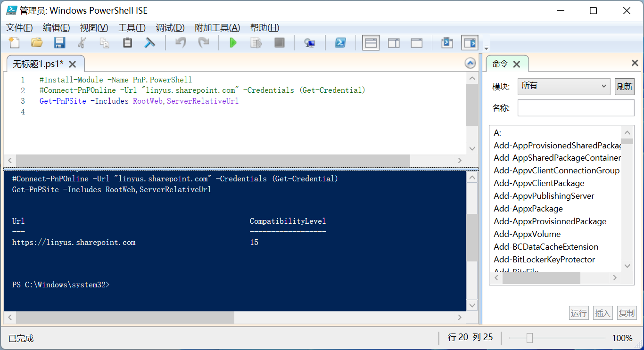Click the Start PowerShell.exe icon
This screenshot has height=350, width=644.
(340, 43)
